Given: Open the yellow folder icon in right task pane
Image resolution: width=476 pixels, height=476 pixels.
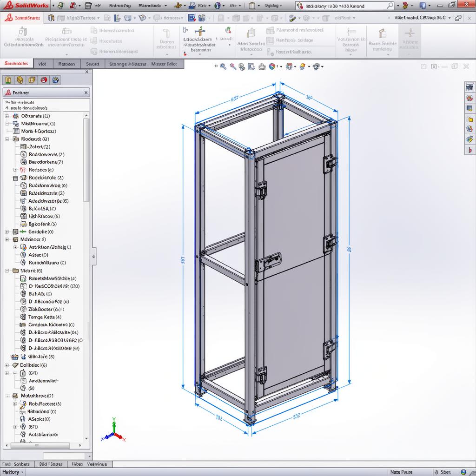Looking at the screenshot, I should point(469,119).
